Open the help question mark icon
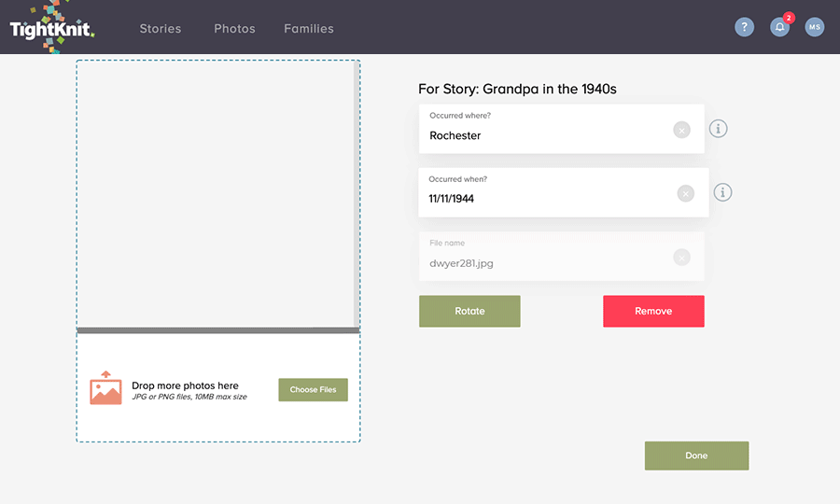 (744, 27)
